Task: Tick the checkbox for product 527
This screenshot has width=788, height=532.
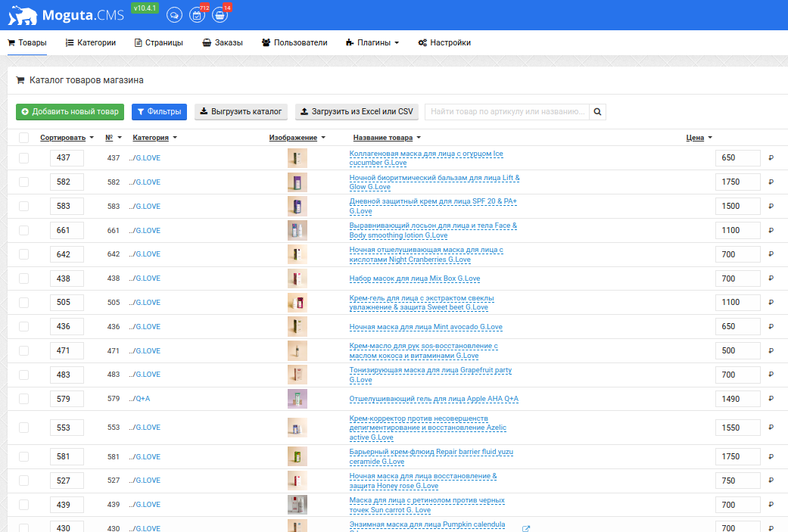Action: coord(23,481)
